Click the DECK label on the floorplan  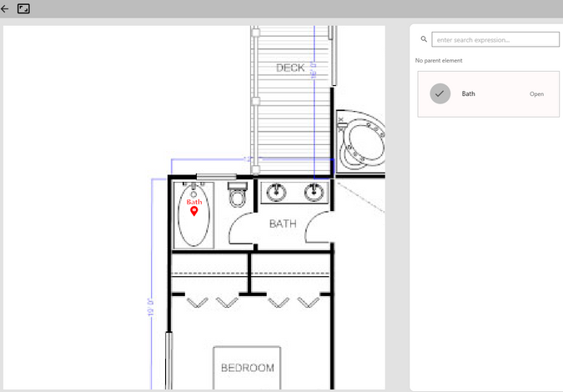click(x=290, y=68)
